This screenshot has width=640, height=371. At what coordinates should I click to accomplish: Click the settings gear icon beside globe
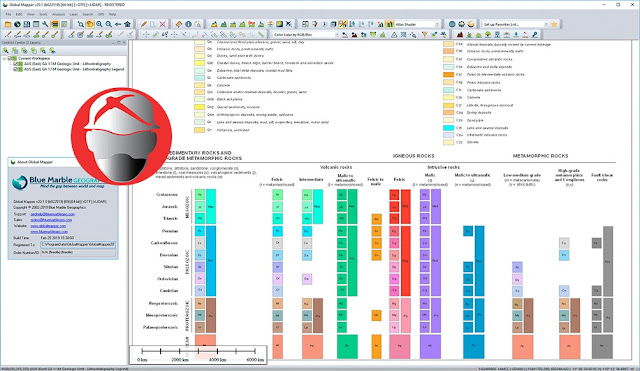[x=461, y=24]
